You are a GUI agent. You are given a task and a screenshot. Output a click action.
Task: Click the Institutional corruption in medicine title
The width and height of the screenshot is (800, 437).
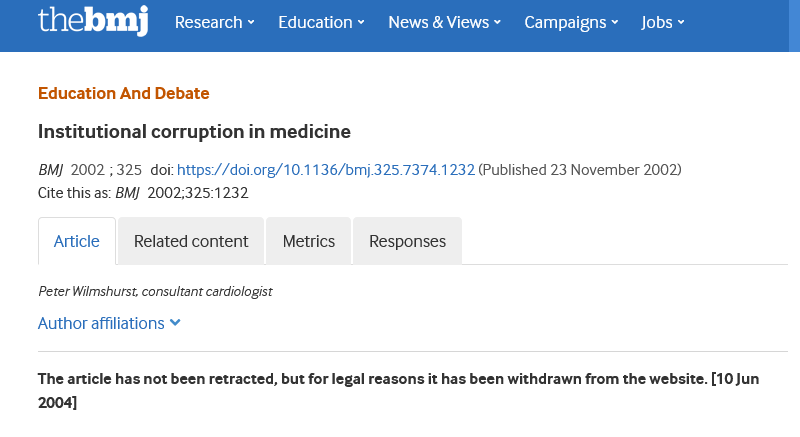point(194,131)
